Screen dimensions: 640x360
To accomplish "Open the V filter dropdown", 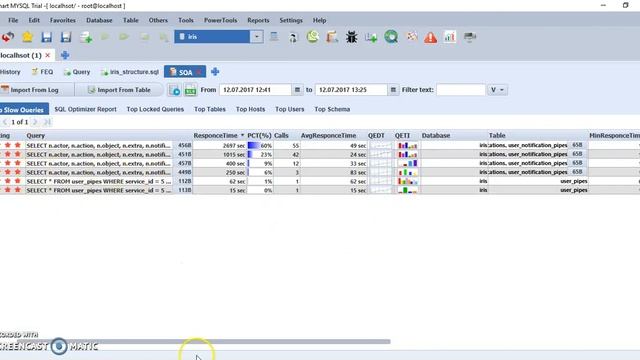I will pyautogui.click(x=497, y=90).
